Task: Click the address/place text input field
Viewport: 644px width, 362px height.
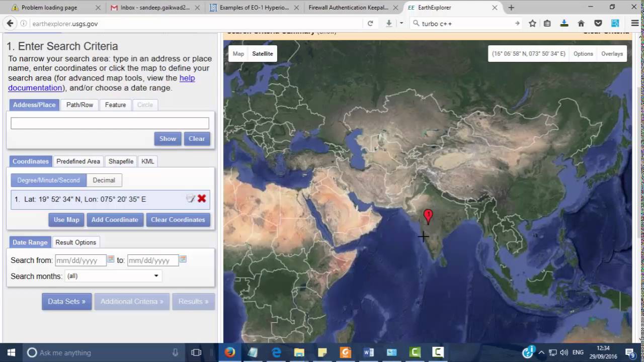Action: pyautogui.click(x=110, y=123)
